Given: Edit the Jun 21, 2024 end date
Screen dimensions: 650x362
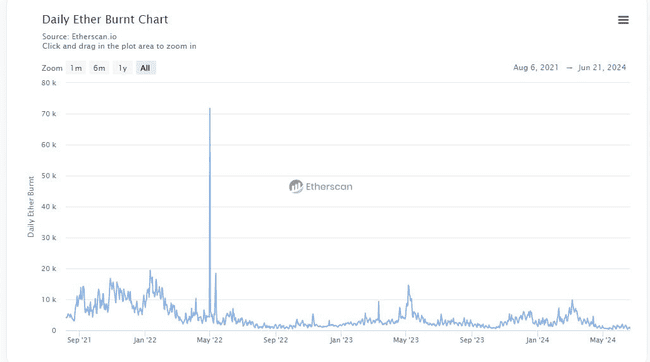Looking at the screenshot, I should [x=602, y=68].
